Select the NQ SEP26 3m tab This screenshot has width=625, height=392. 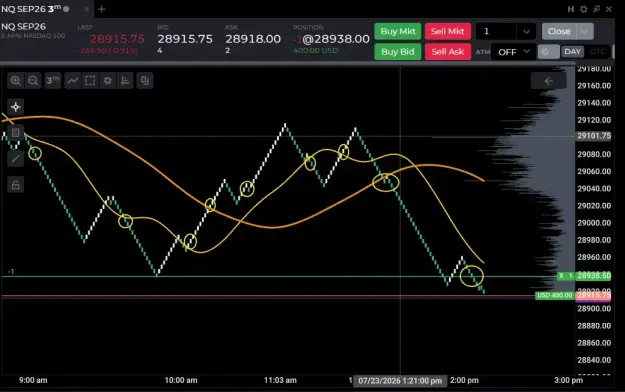(x=35, y=9)
